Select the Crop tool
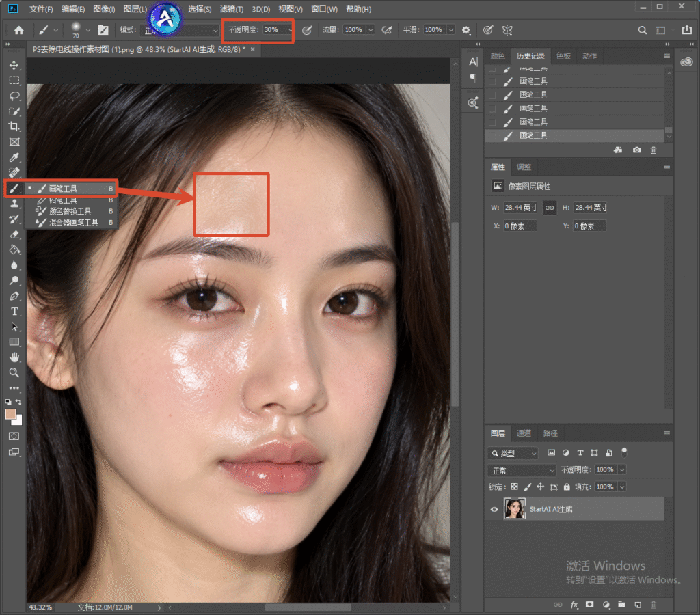Image resolution: width=700 pixels, height=615 pixels. click(14, 126)
